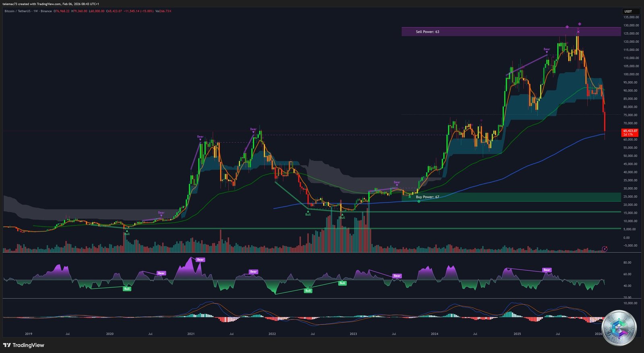Click the rightmost Bear tag in the oscillator pane
This screenshot has width=644, height=353.
coord(547,270)
